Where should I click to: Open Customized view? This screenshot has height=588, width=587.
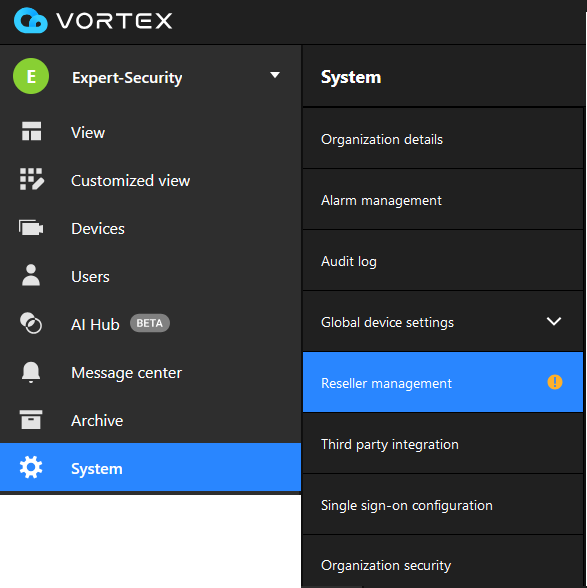(150, 180)
